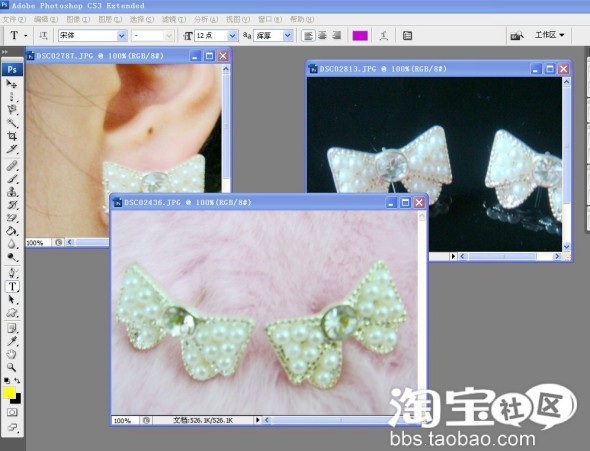Viewport: 590px width, 451px height.
Task: Set right text alignment
Action: [337, 36]
